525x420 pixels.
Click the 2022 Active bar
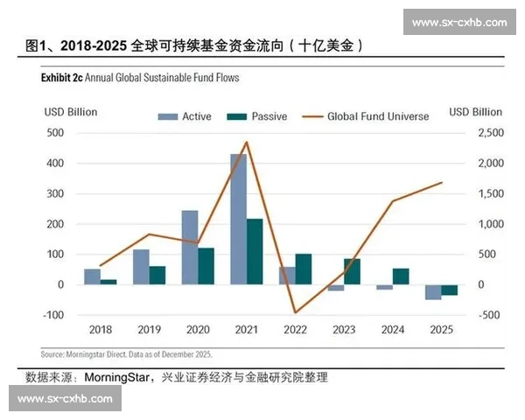(x=287, y=276)
